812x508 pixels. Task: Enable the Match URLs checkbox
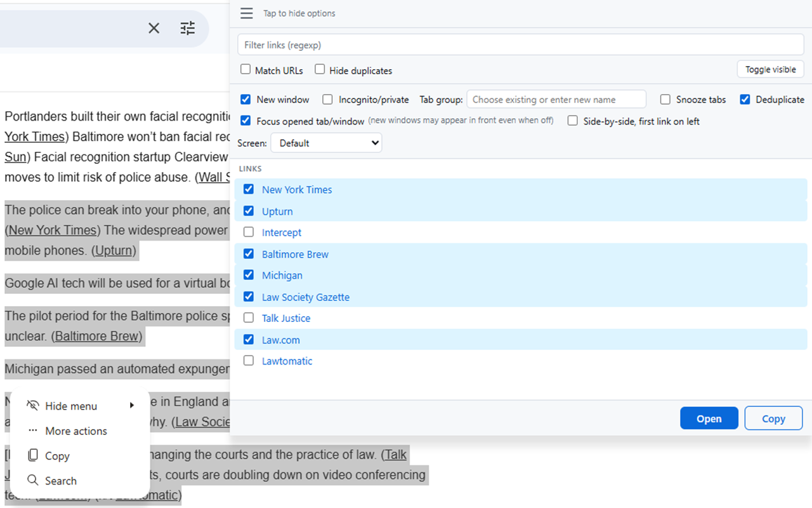(x=246, y=70)
